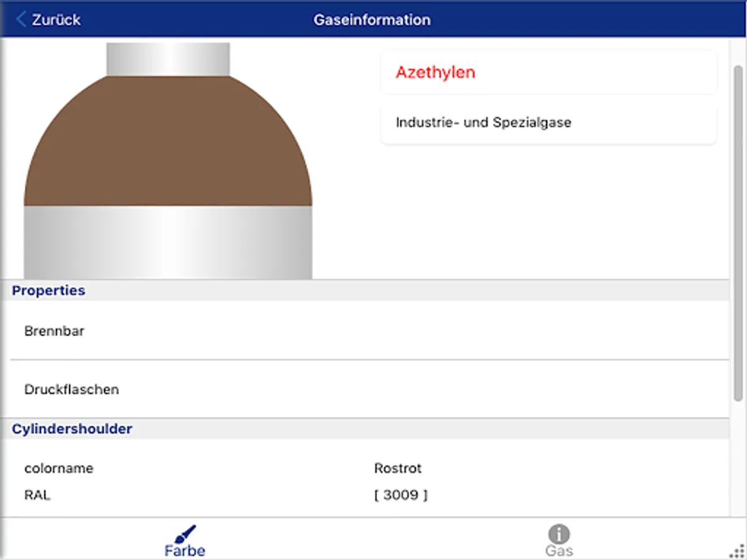Switch to the Farbe tab label

tap(185, 551)
